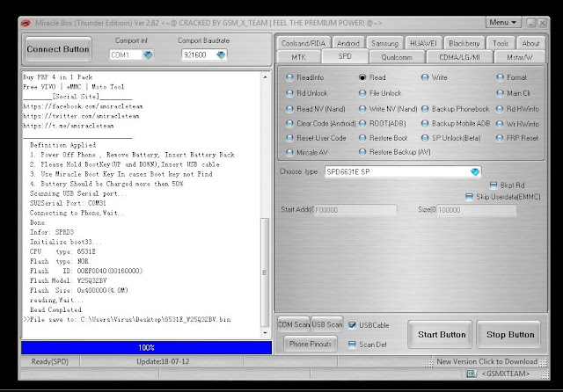Select the Format radio option

(x=512, y=77)
